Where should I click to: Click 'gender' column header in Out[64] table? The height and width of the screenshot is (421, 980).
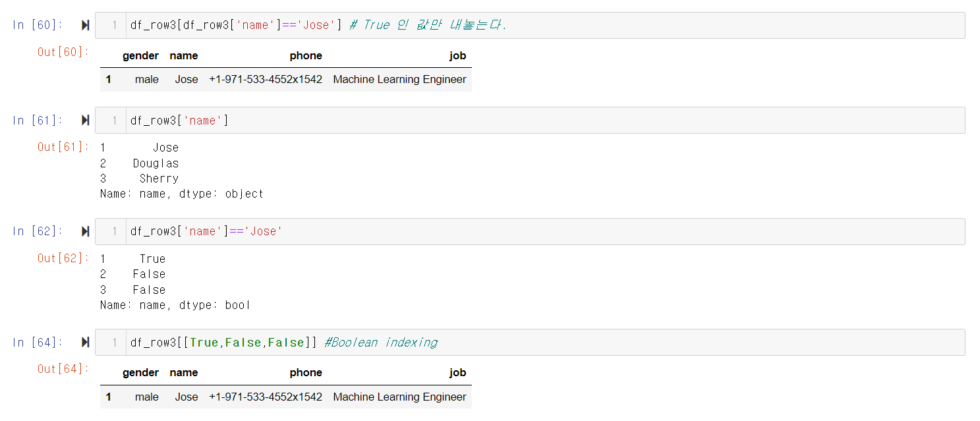[x=140, y=373]
